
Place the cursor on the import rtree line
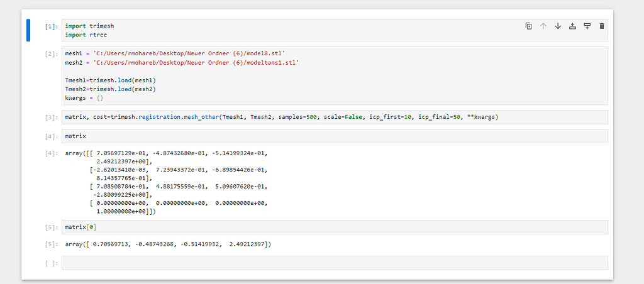point(86,35)
